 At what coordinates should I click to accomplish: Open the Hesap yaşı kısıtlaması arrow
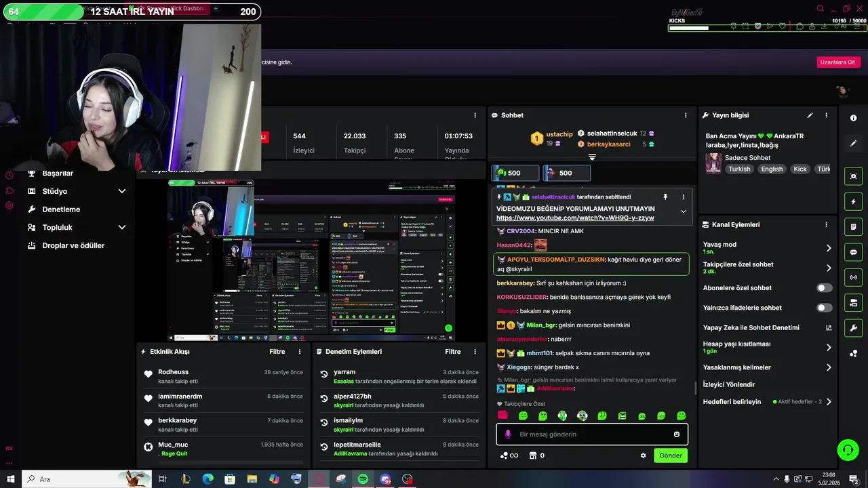pos(828,348)
